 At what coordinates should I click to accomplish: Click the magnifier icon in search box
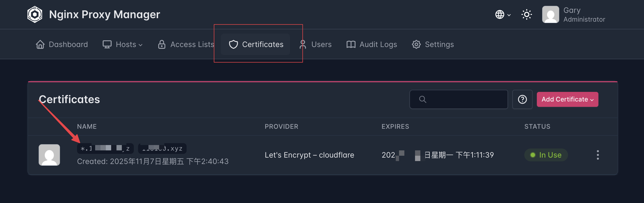pyautogui.click(x=422, y=99)
